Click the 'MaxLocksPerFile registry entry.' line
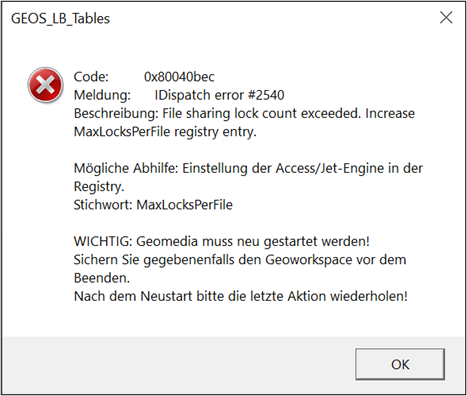The width and height of the screenshot is (467, 396). 165,132
